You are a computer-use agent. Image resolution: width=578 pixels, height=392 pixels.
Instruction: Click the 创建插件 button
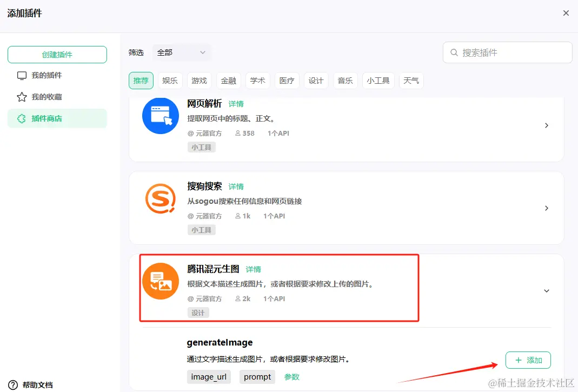click(57, 55)
